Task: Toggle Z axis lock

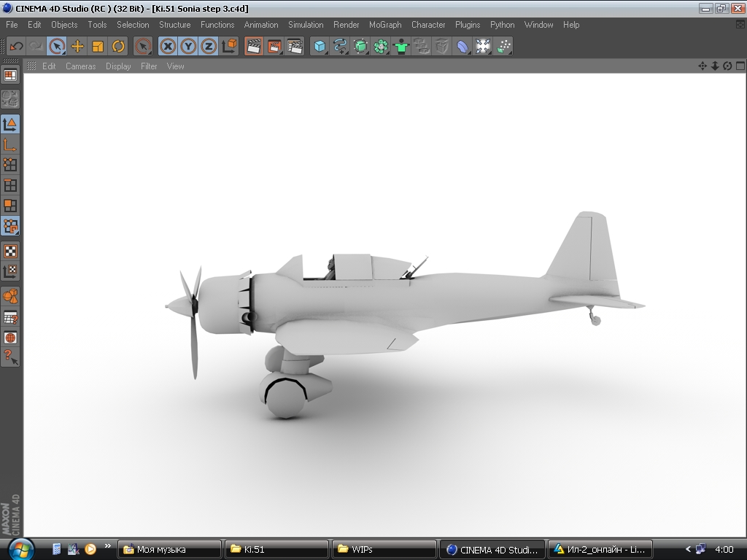Action: click(209, 47)
